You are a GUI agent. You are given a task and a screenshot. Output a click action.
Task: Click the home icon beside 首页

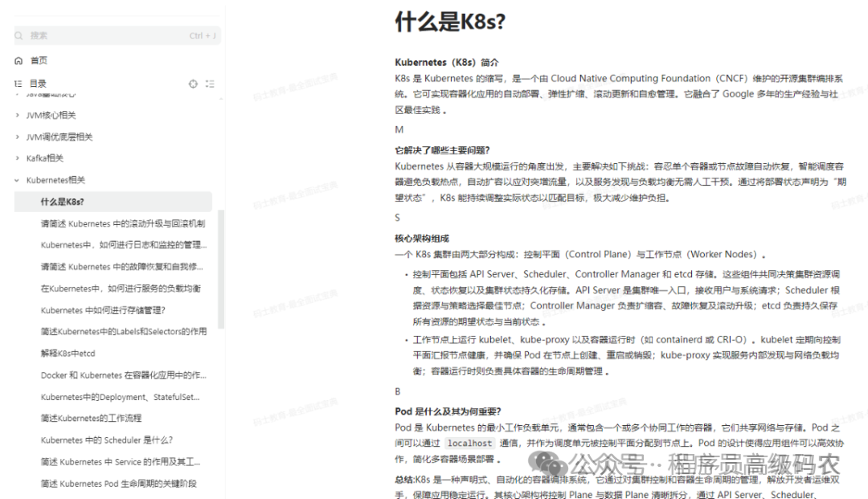tap(18, 60)
